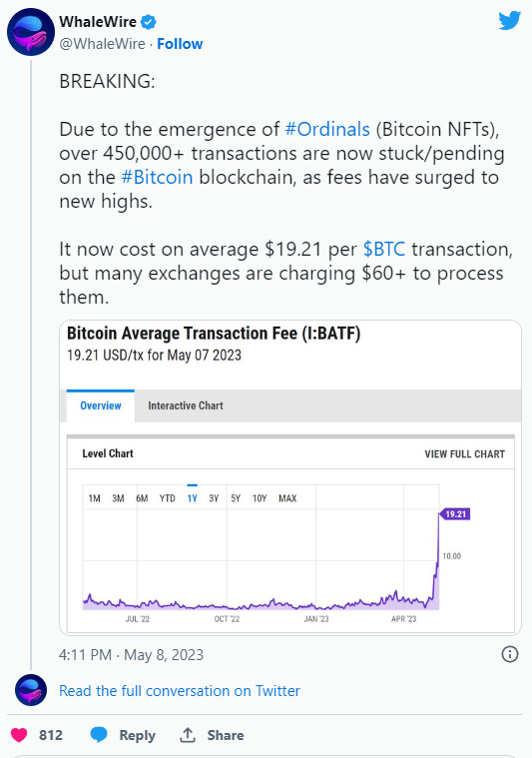This screenshot has width=532, height=758.
Task: Click the Reply speech bubble icon
Action: click(x=99, y=735)
